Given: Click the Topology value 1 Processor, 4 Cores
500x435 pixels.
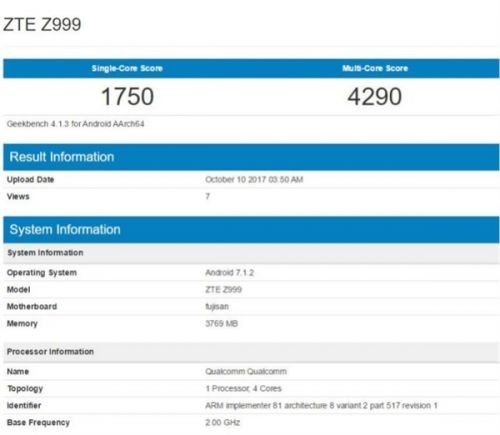Looking at the screenshot, I should tap(244, 389).
